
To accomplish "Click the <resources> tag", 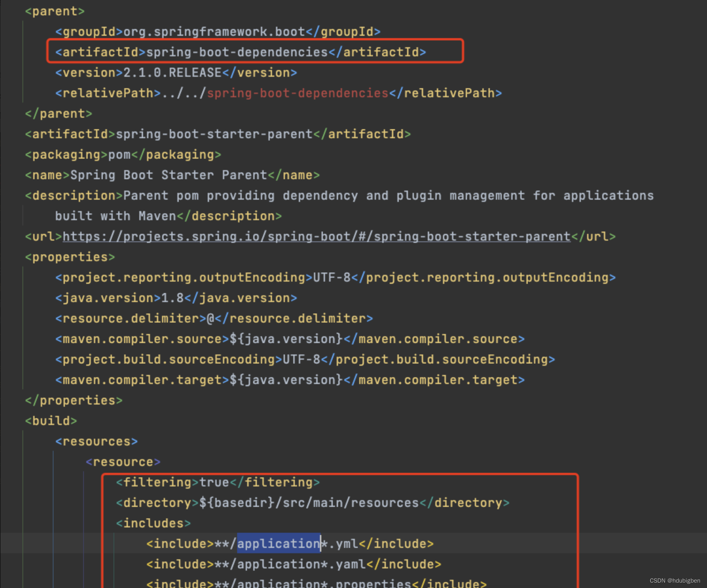I will click(x=96, y=442).
